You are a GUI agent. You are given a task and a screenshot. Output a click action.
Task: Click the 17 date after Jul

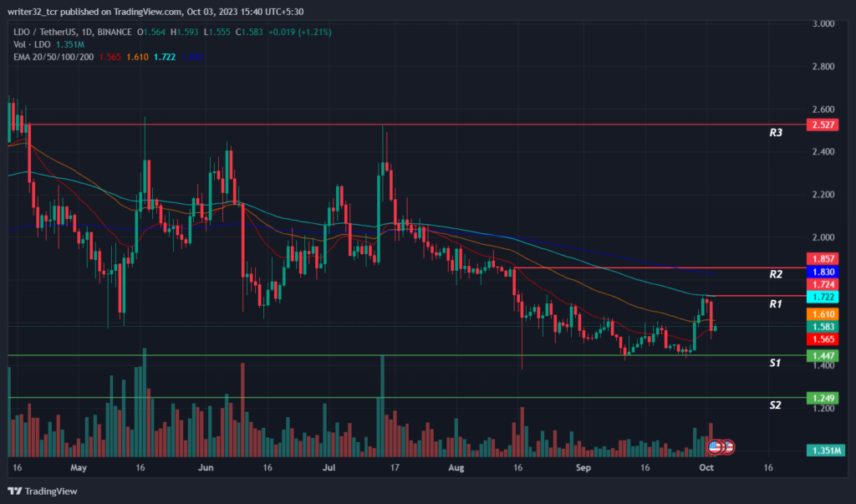tap(395, 467)
